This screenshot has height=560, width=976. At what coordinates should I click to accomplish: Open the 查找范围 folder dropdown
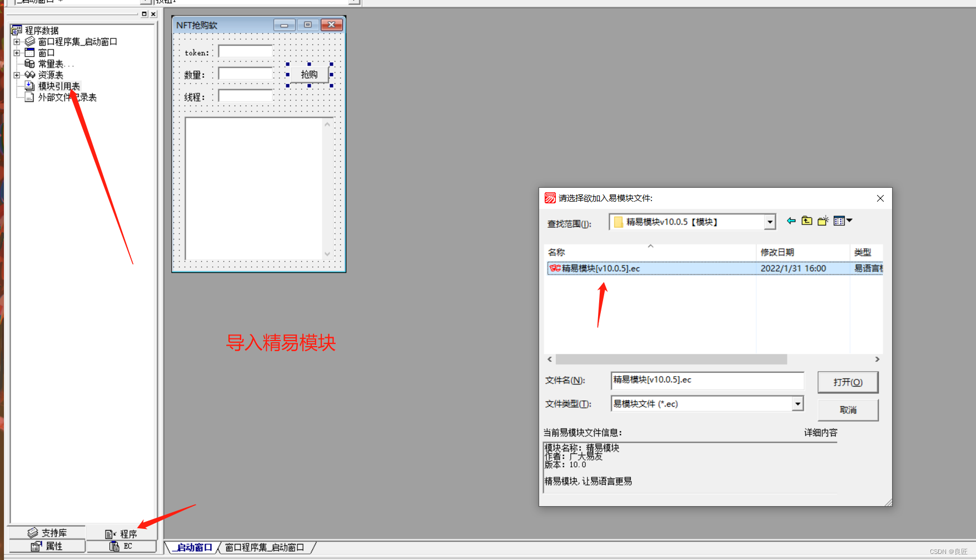point(770,222)
